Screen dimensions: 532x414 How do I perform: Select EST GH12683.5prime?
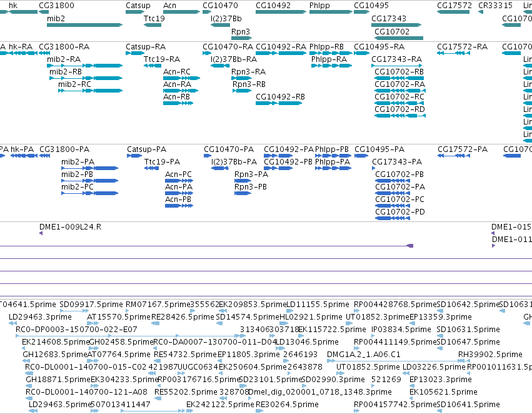click(55, 355)
